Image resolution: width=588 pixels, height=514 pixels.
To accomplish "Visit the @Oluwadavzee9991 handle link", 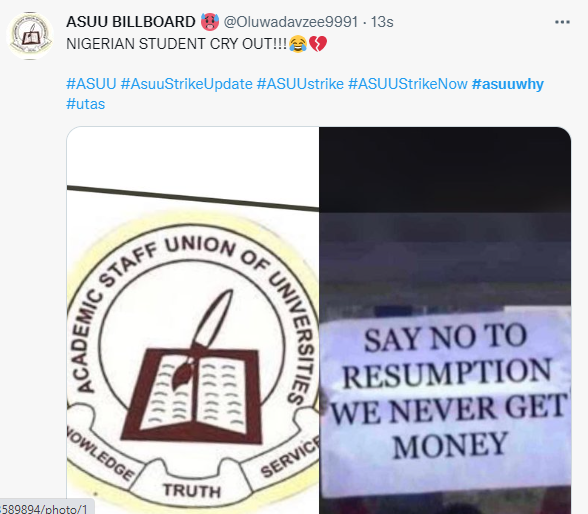I will coord(291,22).
